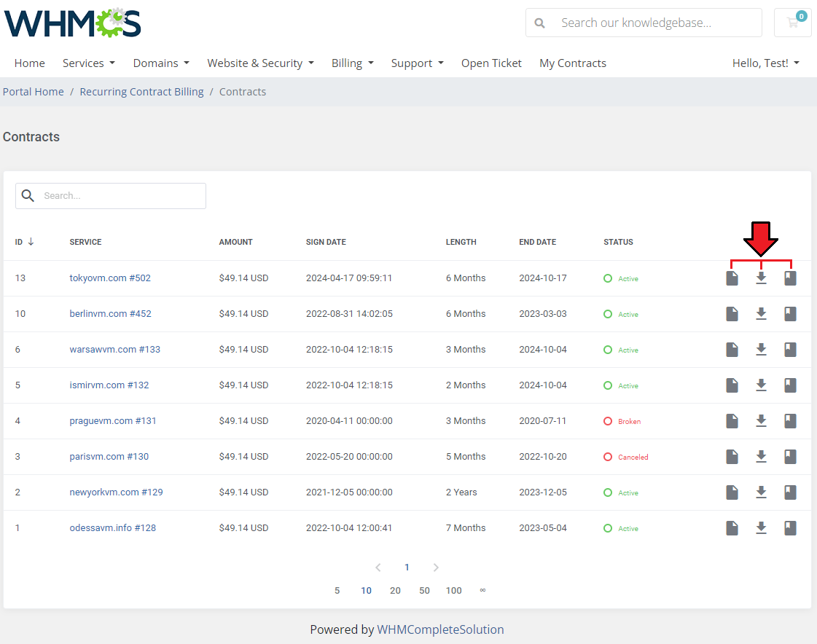This screenshot has height=644, width=817.
Task: Focus the knowledgebase search field
Action: point(644,23)
